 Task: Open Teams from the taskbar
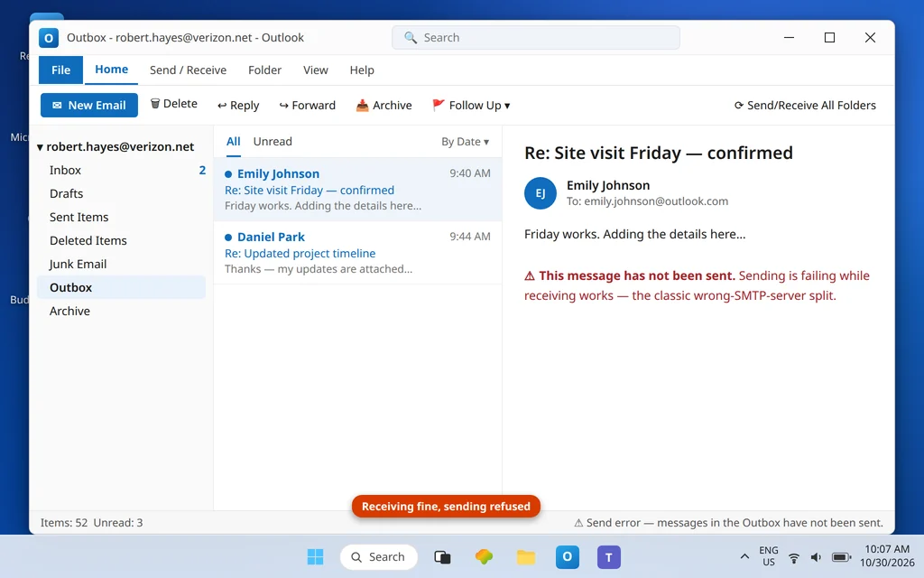pos(609,556)
